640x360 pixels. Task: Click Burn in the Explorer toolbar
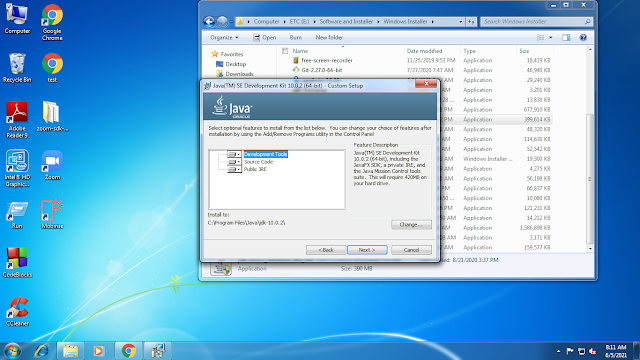click(296, 38)
